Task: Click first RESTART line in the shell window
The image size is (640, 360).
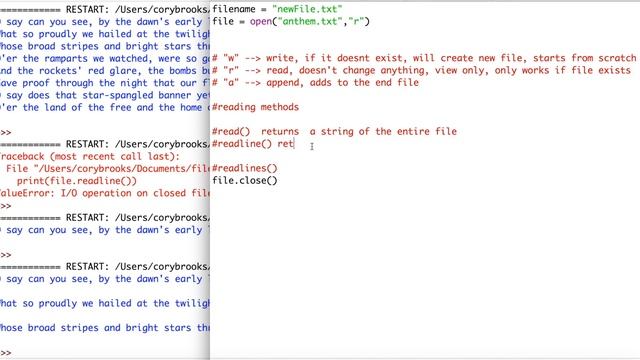Action: pos(105,9)
